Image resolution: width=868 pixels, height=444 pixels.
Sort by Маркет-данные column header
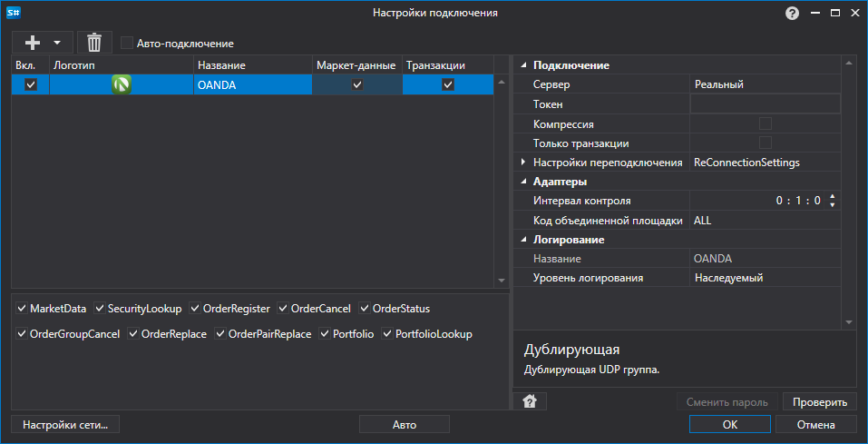(x=357, y=65)
